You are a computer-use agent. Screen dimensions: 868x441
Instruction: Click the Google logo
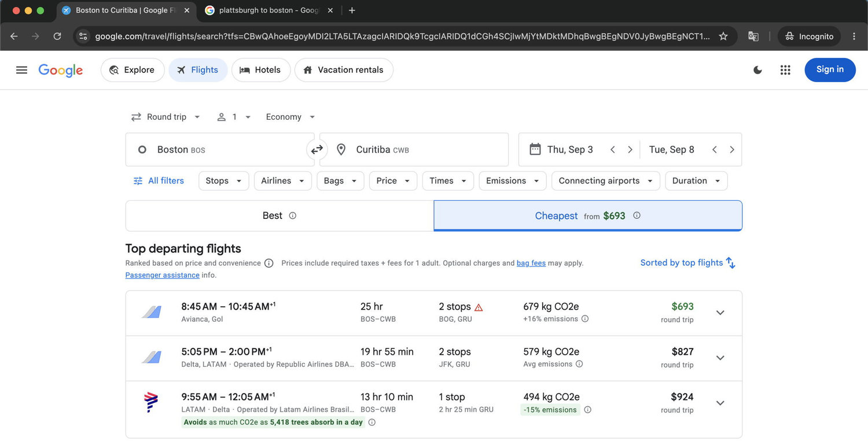tap(61, 70)
